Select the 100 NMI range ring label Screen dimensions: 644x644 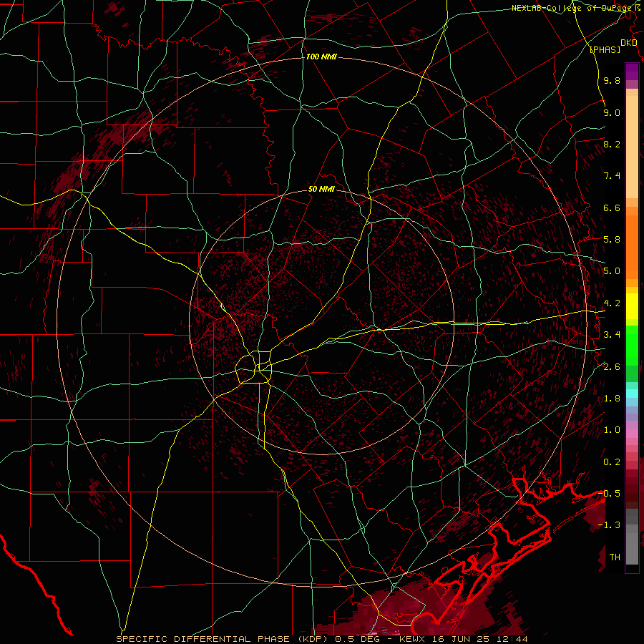(321, 57)
